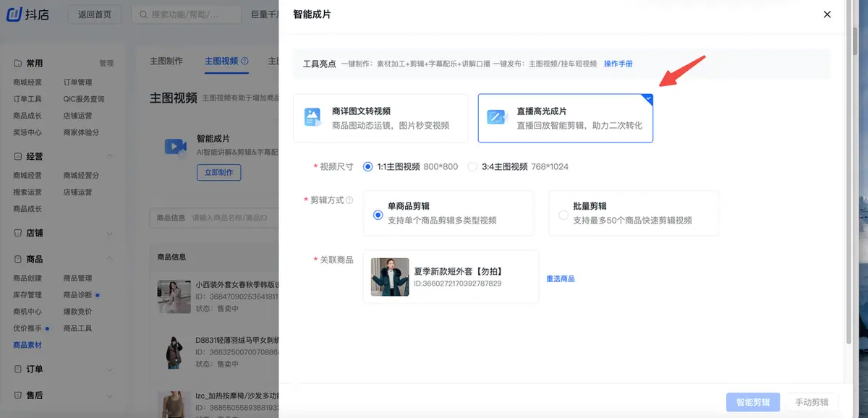This screenshot has width=868, height=418.
Task: Click the 返回首页 button
Action: click(95, 14)
